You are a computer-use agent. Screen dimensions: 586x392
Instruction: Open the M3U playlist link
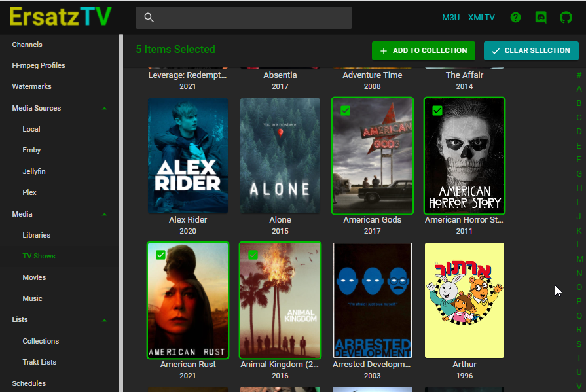(x=450, y=18)
